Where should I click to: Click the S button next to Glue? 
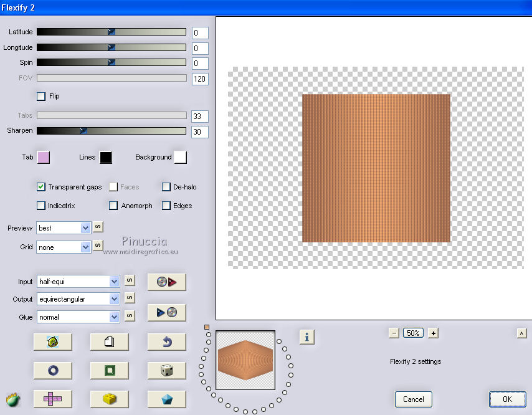[x=130, y=316]
